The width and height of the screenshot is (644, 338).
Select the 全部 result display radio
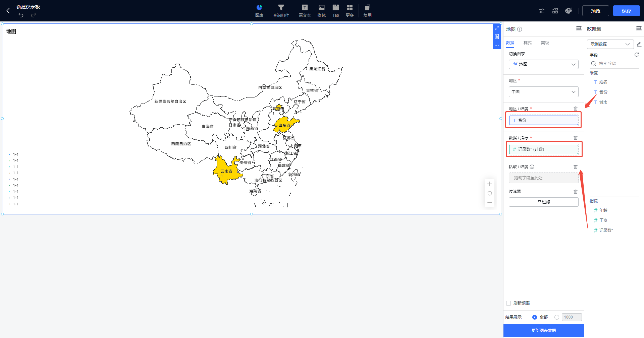point(535,317)
